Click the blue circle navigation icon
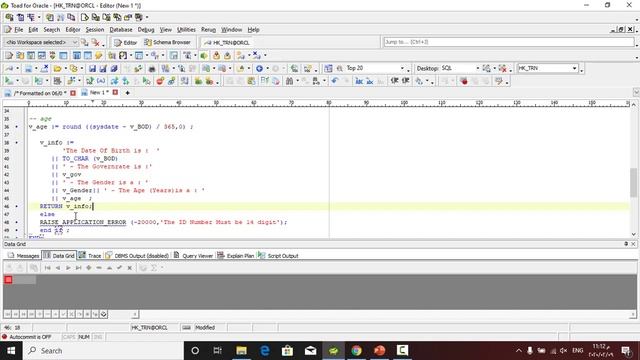 point(259,69)
